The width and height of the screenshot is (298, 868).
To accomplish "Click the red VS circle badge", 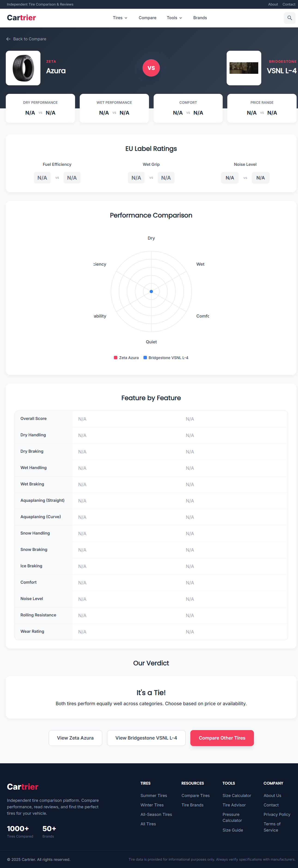I will click(151, 68).
